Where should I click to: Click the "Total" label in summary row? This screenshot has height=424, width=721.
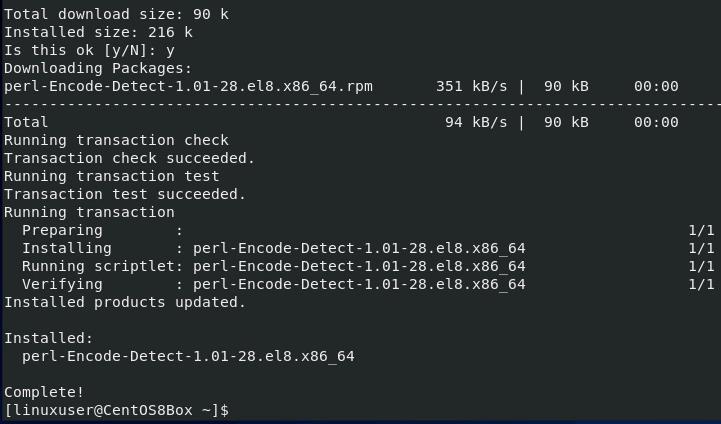(26, 122)
